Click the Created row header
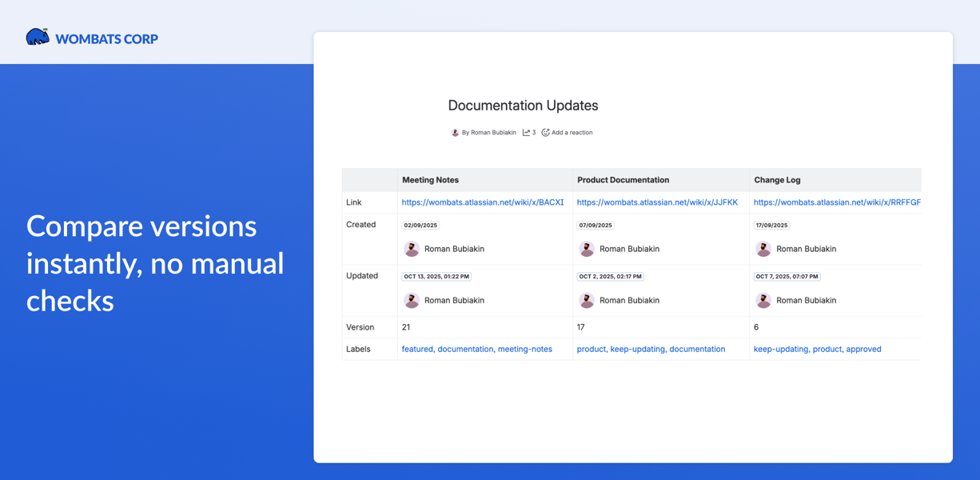 pyautogui.click(x=361, y=225)
